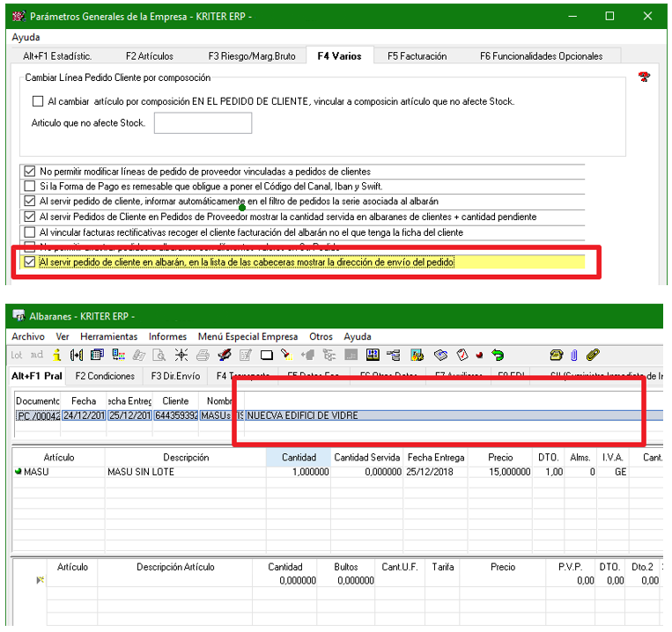Open the Alt+F1 Estadístic. tab
This screenshot has height=632, width=672.
57,56
